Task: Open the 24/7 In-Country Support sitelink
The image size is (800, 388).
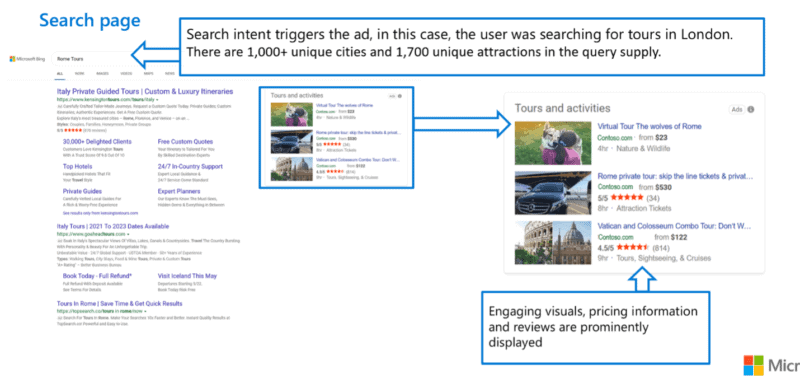Action: 190,166
